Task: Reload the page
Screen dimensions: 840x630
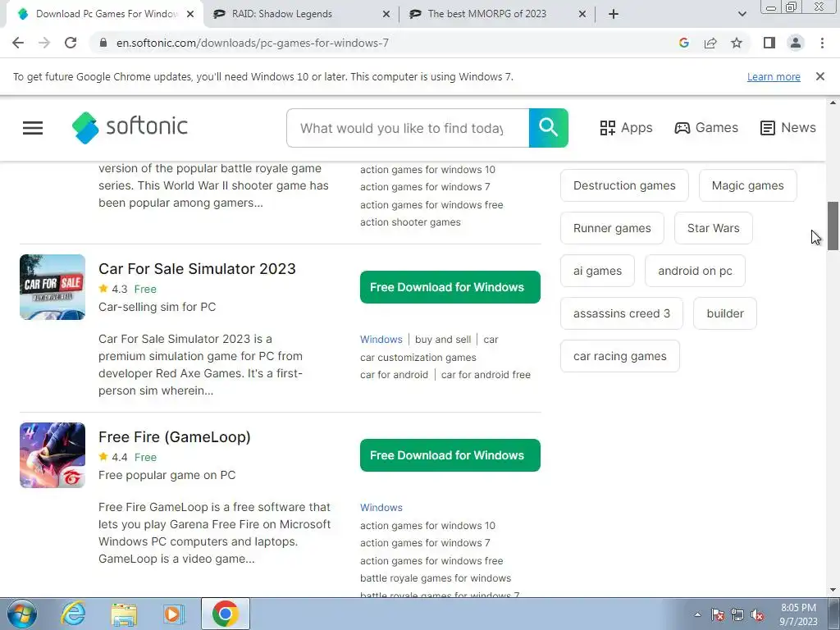Action: tap(71, 43)
